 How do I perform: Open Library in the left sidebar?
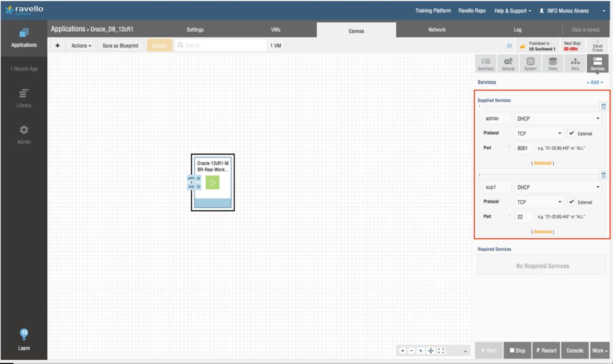(24, 98)
